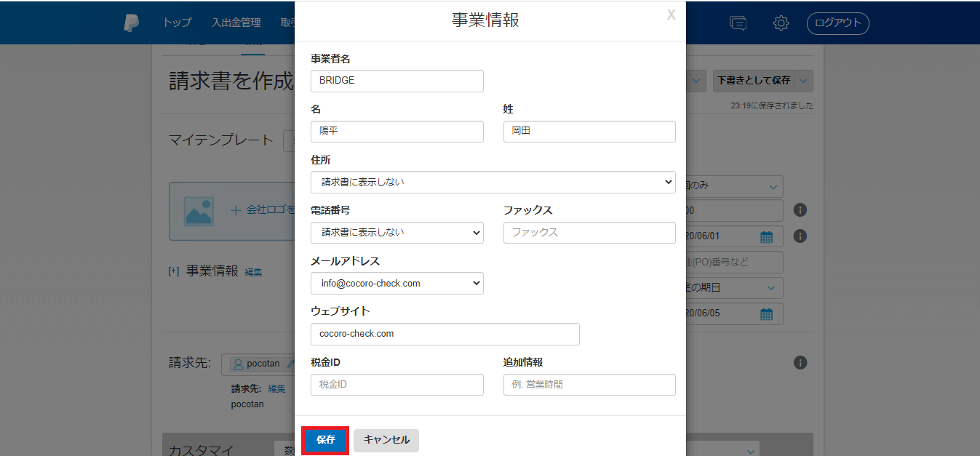
Task: Click the company logo image placeholder icon
Action: click(199, 211)
